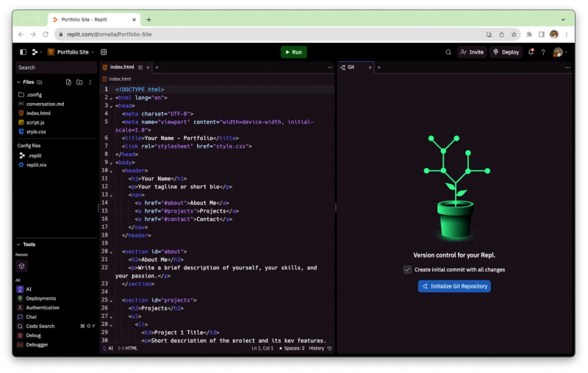
Task: Fold the body tag at line 9
Action: (x=112, y=163)
